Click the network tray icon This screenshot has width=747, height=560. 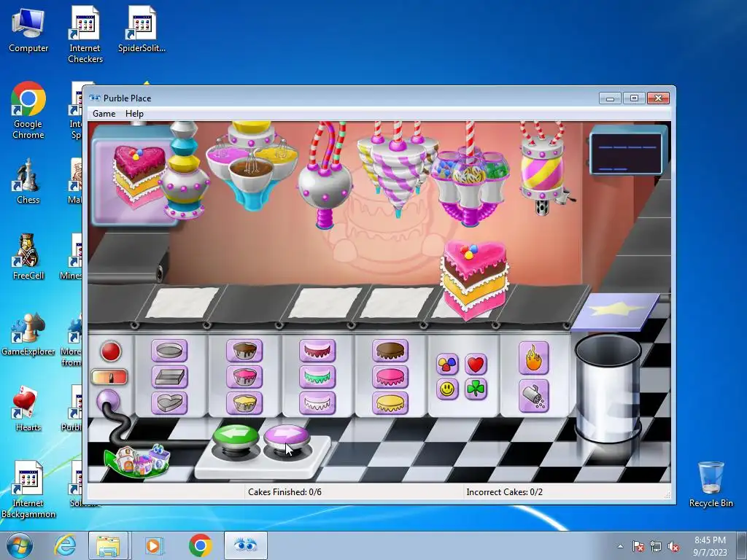pyautogui.click(x=656, y=547)
